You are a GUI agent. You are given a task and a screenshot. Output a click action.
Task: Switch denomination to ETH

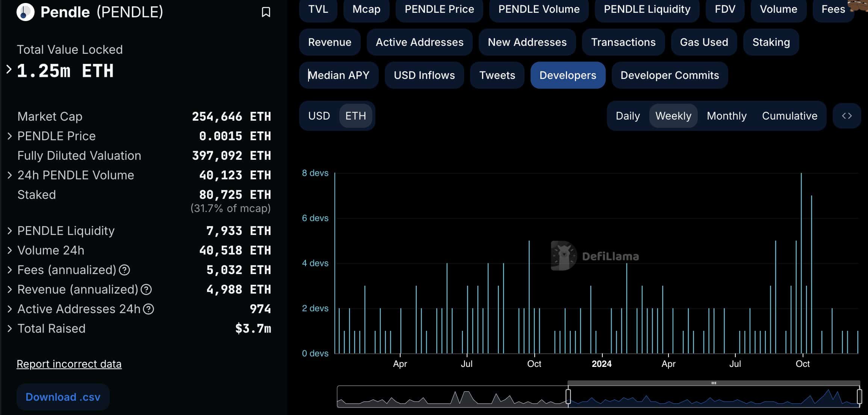click(355, 116)
